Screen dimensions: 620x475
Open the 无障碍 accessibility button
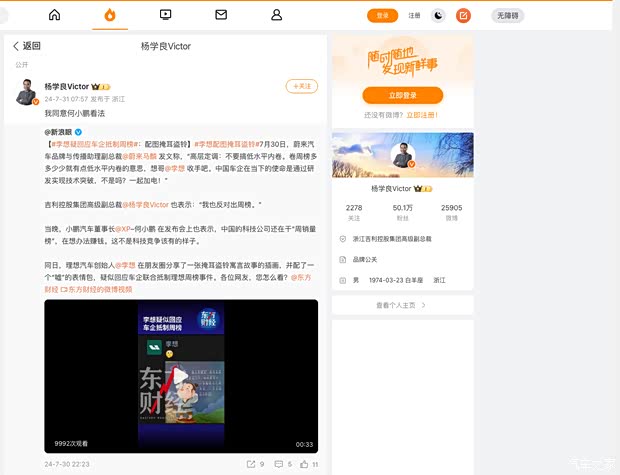[508, 16]
